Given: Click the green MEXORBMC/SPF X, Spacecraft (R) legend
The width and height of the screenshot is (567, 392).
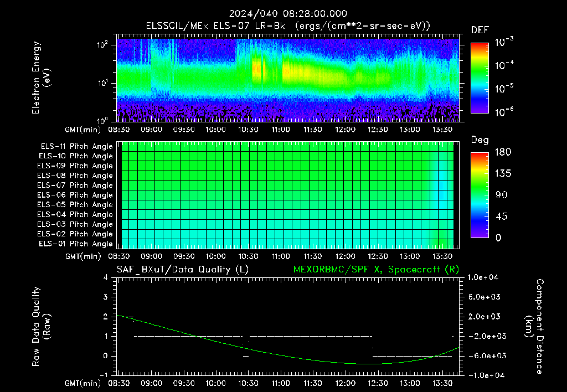Looking at the screenshot, I should [x=376, y=270].
